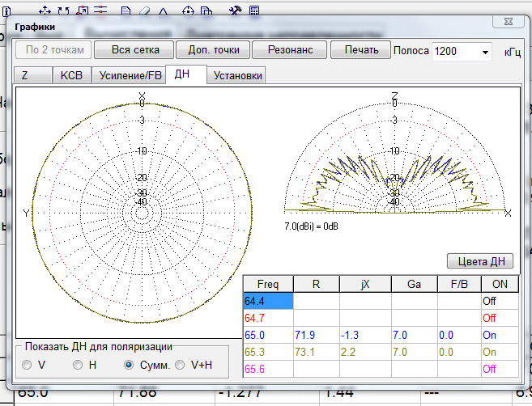Click the 7.0(dBi) = 0dB label
532x406 pixels.
pyautogui.click(x=311, y=226)
